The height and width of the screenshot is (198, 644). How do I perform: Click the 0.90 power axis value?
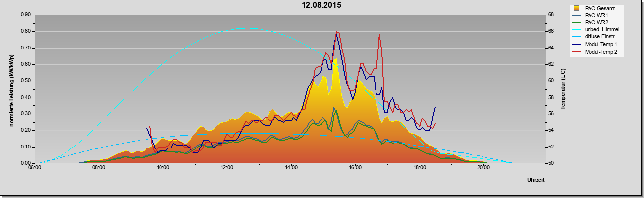(x=26, y=15)
